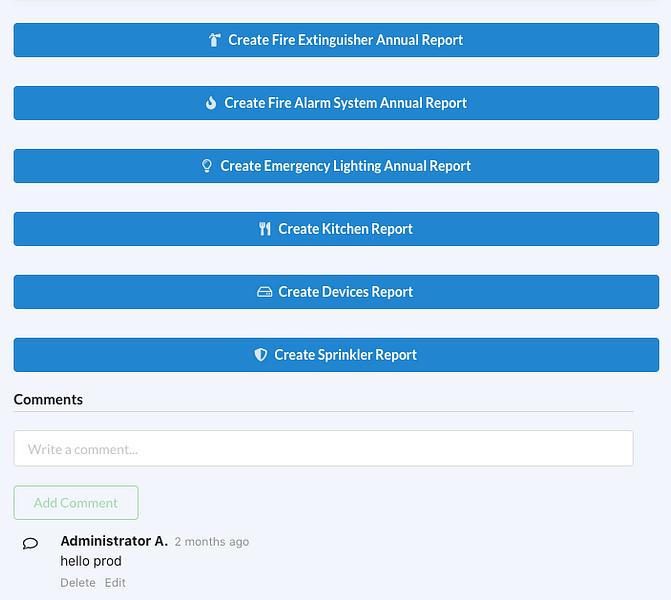Image resolution: width=671 pixels, height=600 pixels.
Task: Click the 2 months ago timestamp
Action: pos(212,542)
